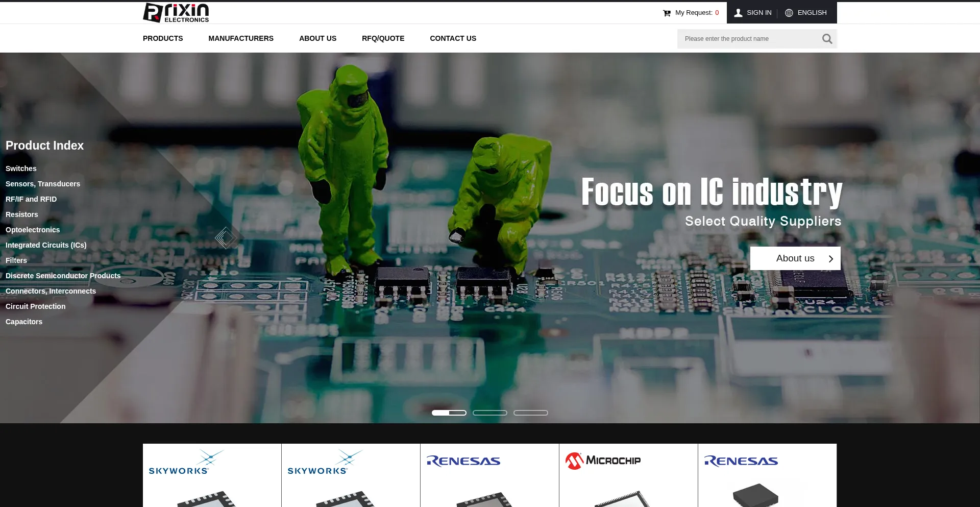980x507 pixels.
Task: Open Connectors, Interconnects category
Action: [x=51, y=291]
